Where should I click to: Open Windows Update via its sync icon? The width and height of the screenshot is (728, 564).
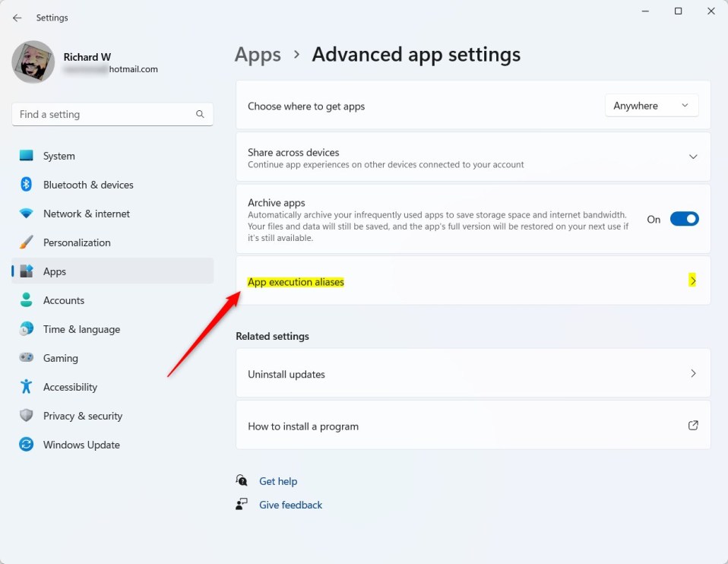pyautogui.click(x=27, y=445)
